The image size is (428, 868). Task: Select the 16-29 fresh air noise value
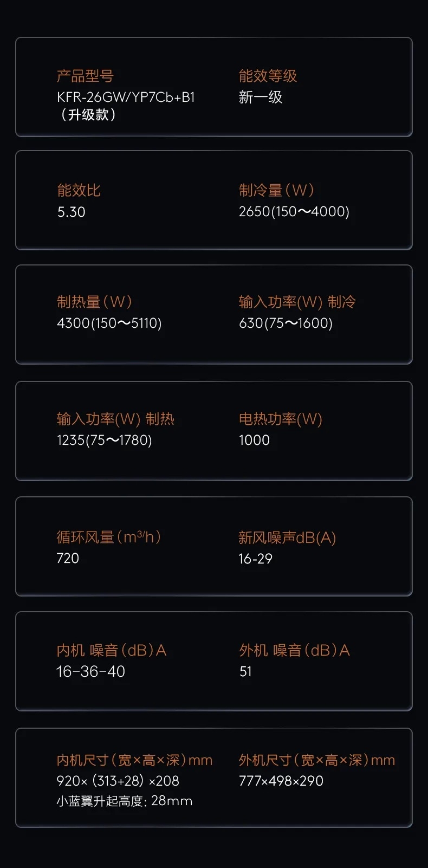[255, 559]
